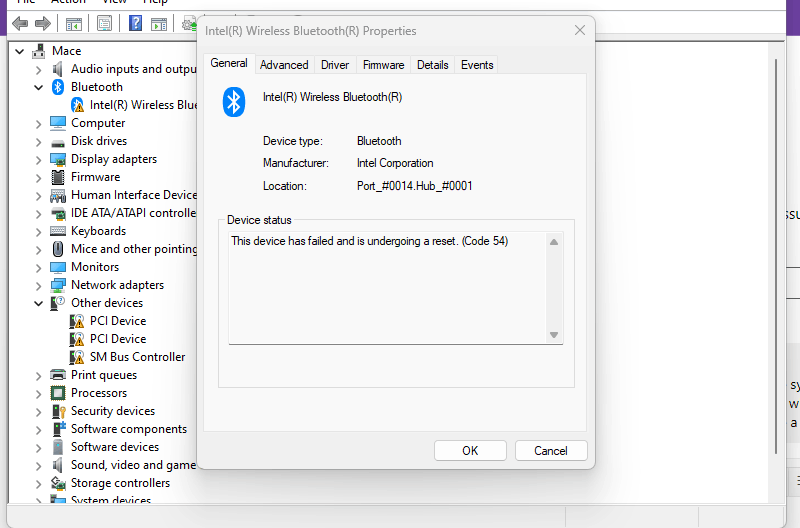Viewport: 800px width, 528px height.
Task: Open the Driver tab
Action: pos(335,65)
